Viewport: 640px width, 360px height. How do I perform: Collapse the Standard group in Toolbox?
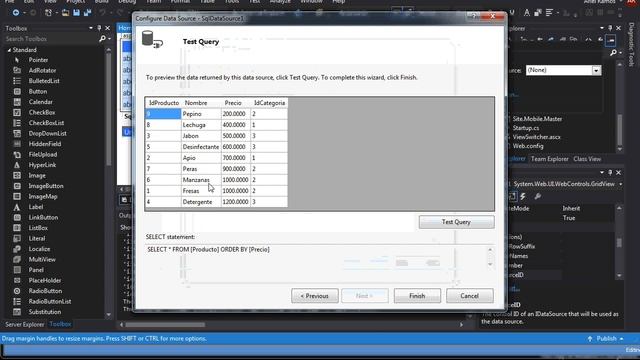(x=9, y=50)
